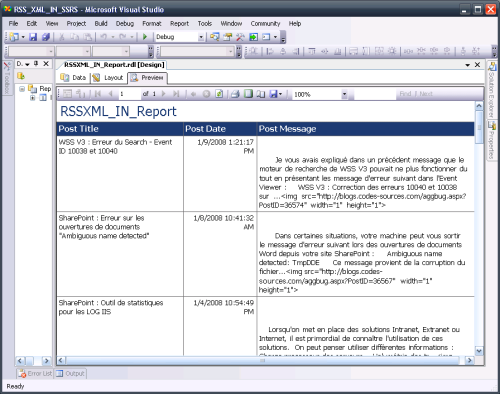Click the Export save icon in preview toolbar
500x394 pixels.
tap(273, 94)
